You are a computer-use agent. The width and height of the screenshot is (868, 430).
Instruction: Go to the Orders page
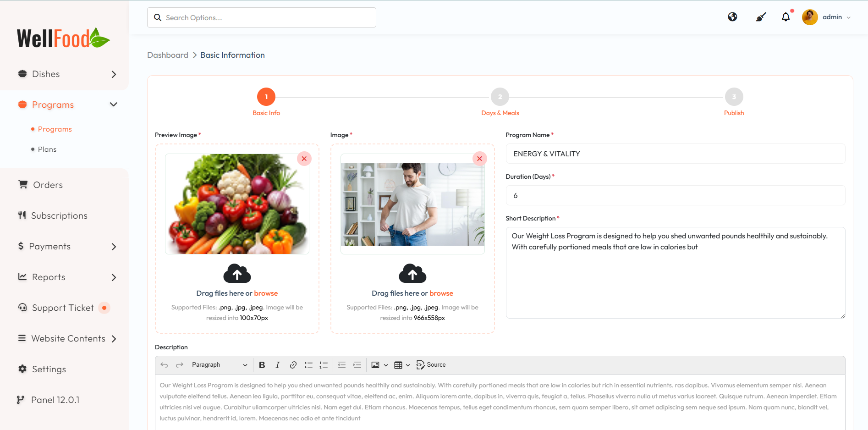click(x=48, y=185)
